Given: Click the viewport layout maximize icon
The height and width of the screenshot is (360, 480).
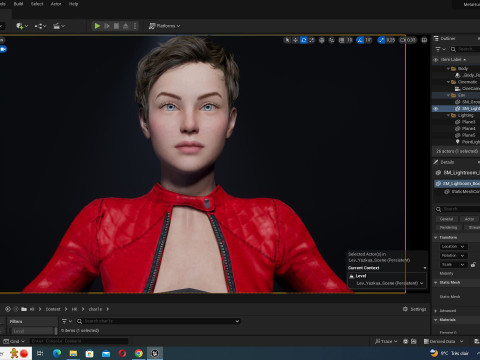Looking at the screenshot, I should coord(424,40).
